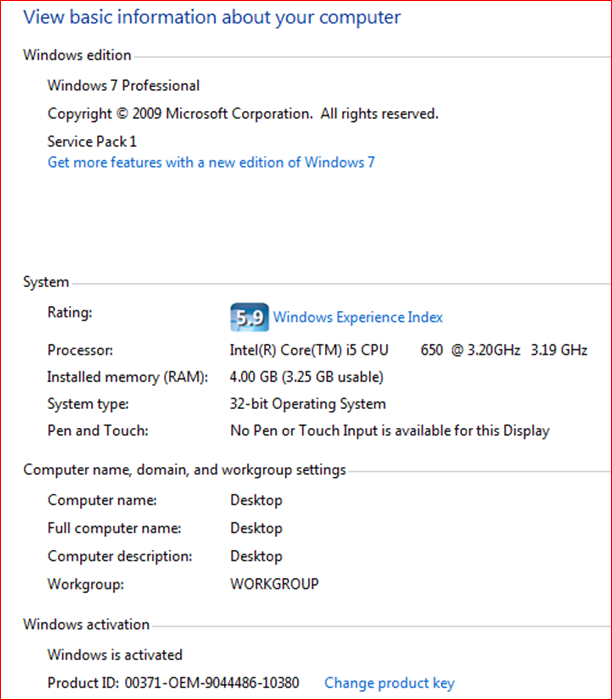
Task: Click the 'Windows is activated' text
Action: (x=115, y=655)
